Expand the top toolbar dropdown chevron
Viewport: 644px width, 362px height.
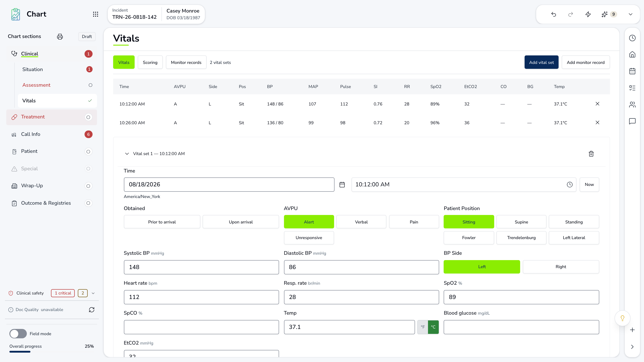point(630,14)
